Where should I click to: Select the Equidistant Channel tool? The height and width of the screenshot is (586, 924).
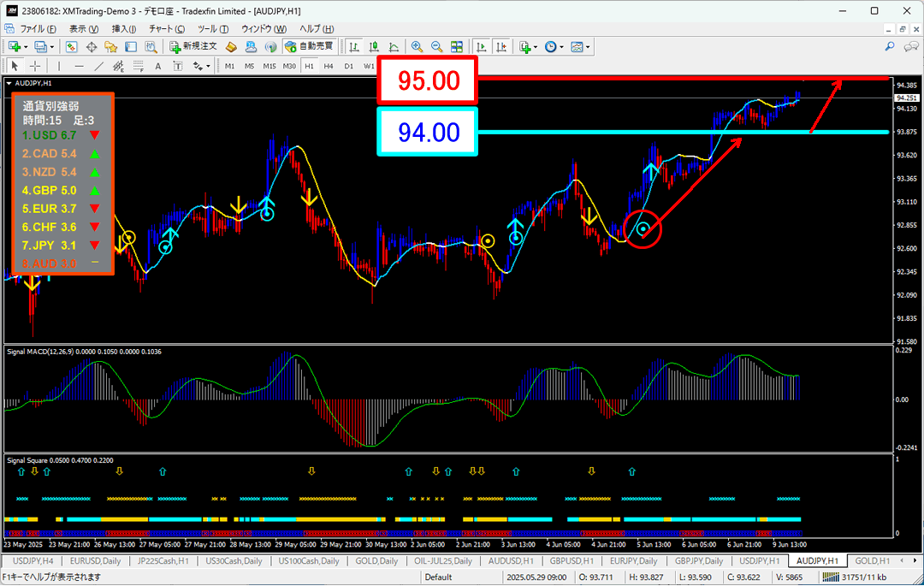(118, 66)
